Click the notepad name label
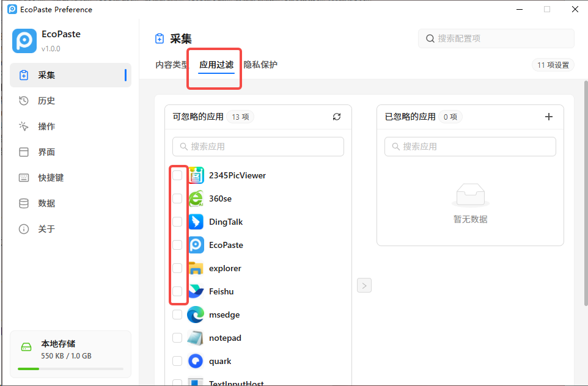The width and height of the screenshot is (588, 386). [x=225, y=338]
